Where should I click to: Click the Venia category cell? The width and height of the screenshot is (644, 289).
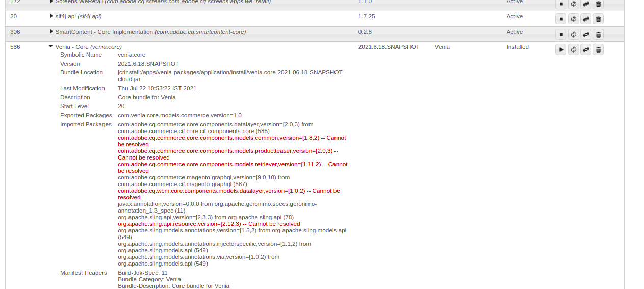pyautogui.click(x=442, y=47)
